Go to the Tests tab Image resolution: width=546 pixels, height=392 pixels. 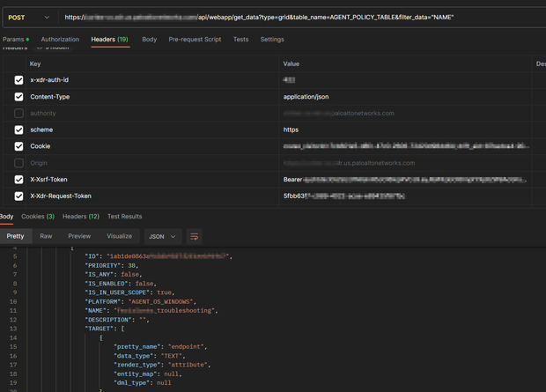pos(240,40)
